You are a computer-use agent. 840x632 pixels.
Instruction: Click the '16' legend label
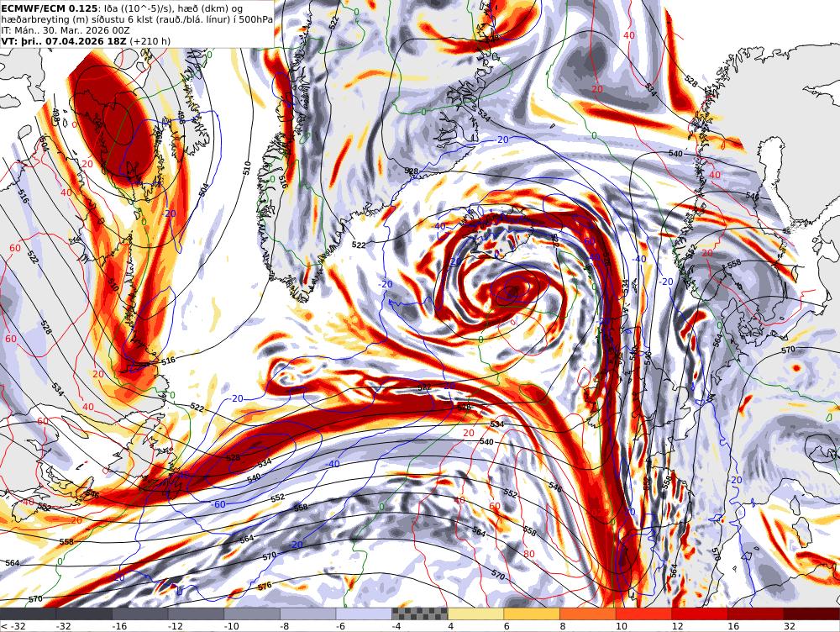733,626
